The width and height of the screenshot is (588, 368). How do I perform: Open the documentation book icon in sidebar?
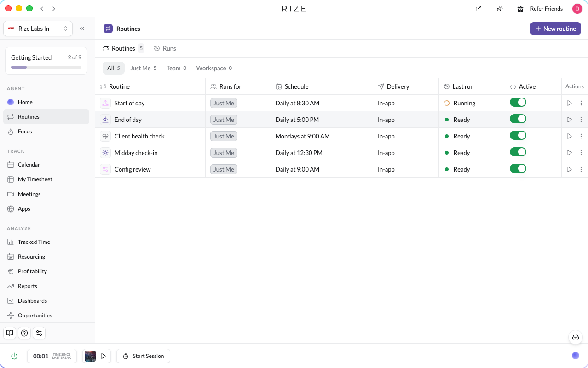pyautogui.click(x=10, y=333)
